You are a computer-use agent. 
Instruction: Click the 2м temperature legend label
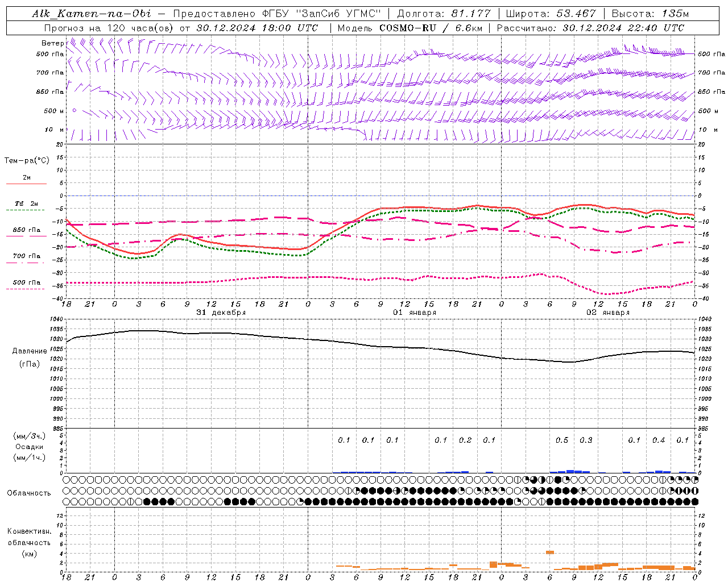[x=27, y=178]
